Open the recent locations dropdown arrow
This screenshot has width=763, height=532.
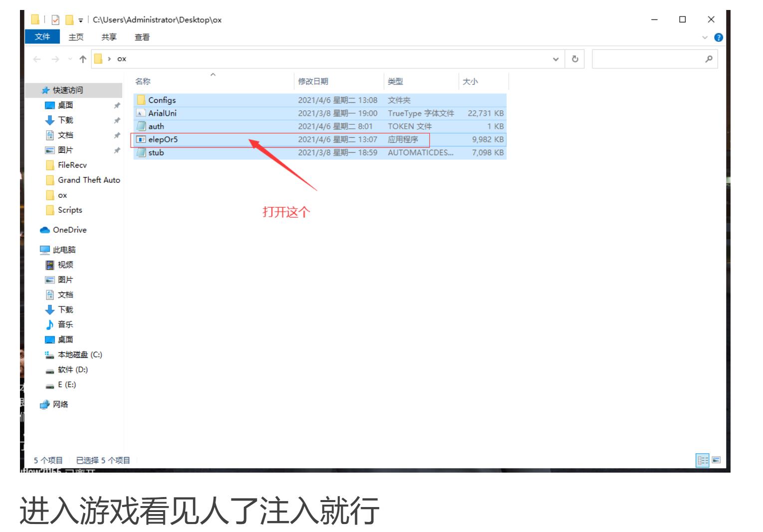[70, 59]
